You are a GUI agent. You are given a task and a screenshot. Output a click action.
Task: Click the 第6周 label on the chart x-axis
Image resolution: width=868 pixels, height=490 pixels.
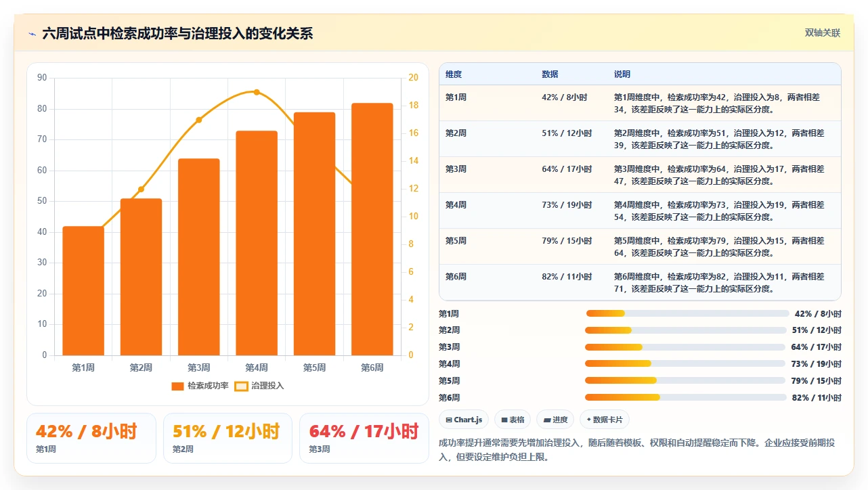[x=372, y=367]
